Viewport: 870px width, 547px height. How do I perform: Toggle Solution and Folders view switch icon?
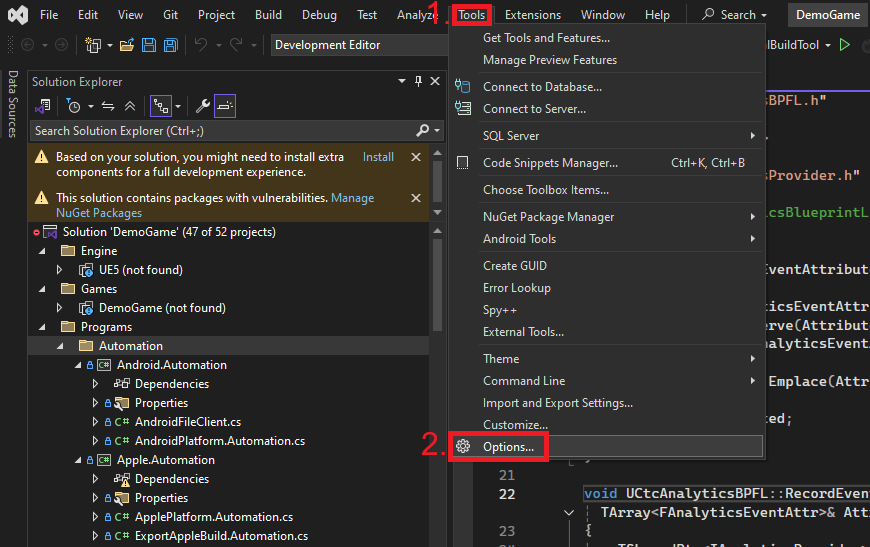click(x=43, y=106)
